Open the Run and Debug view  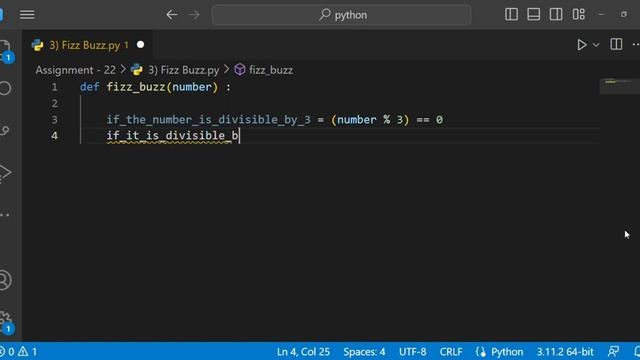click(5, 172)
